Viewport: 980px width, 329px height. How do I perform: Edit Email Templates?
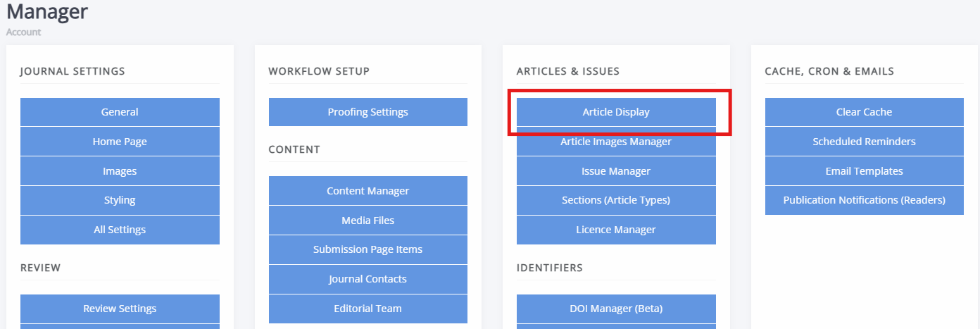pos(865,171)
